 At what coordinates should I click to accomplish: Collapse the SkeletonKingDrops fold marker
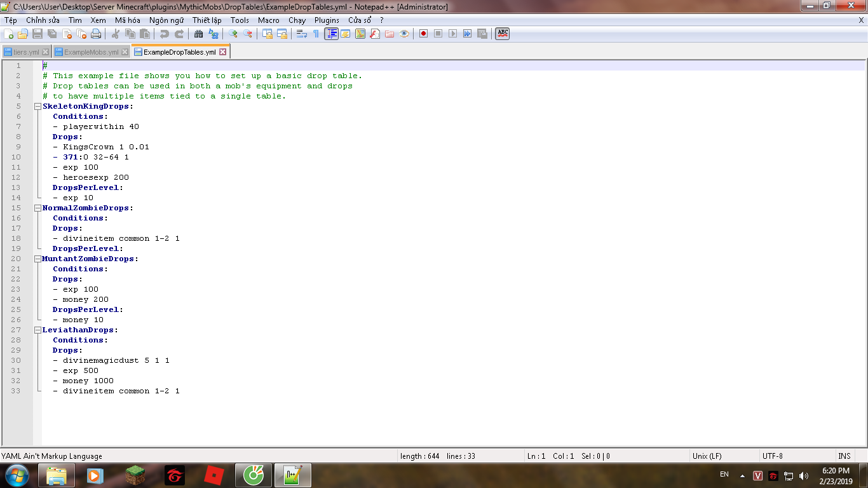coord(37,107)
